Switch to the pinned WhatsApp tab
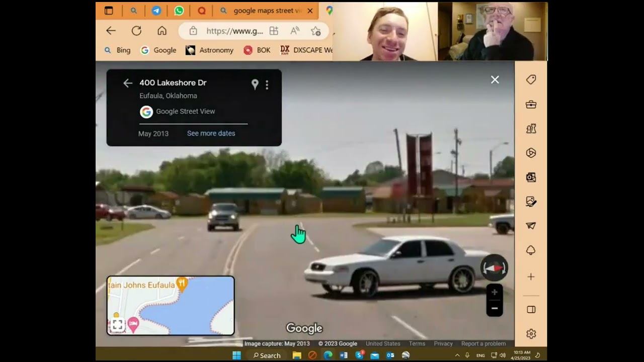 [x=179, y=11]
